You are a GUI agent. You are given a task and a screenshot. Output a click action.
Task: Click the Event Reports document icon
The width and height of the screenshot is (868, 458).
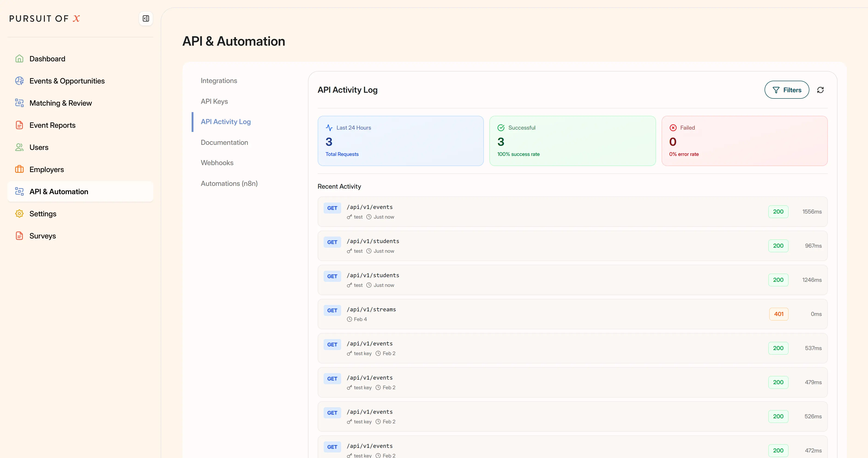(x=20, y=125)
